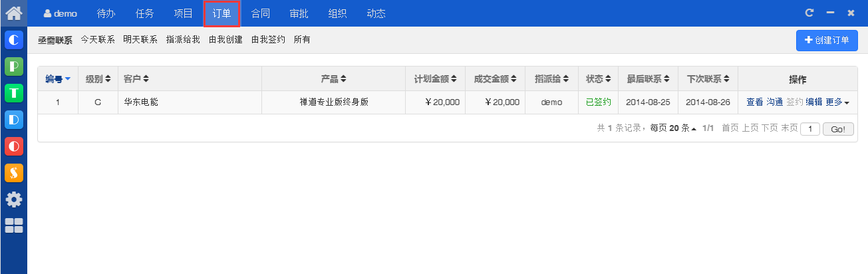Filter orders by 亟需联系
868x274 pixels.
pos(55,40)
